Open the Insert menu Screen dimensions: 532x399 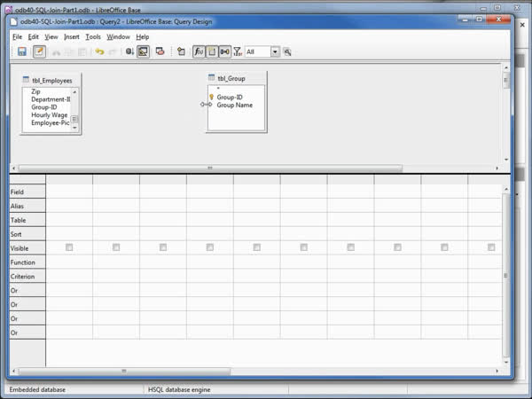tap(71, 37)
